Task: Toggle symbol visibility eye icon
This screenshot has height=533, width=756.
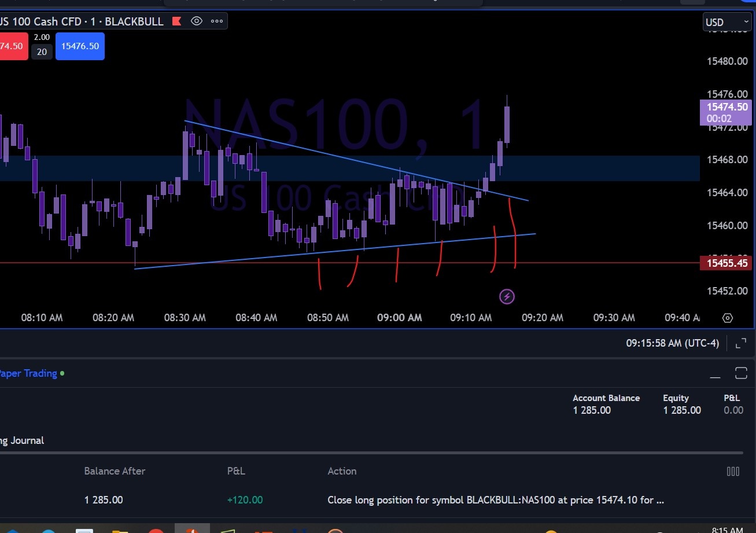Action: click(197, 21)
